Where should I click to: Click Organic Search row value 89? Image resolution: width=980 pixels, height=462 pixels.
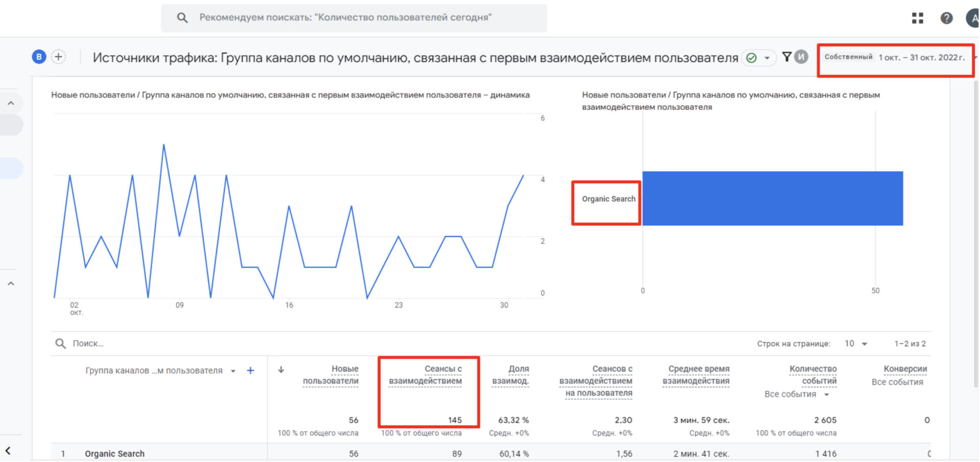[x=457, y=454]
